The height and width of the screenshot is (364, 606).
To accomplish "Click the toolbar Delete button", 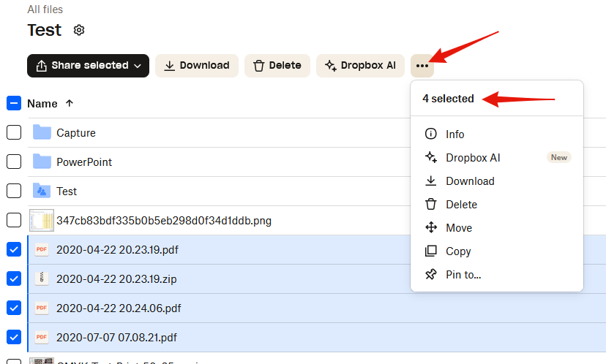I will 277,66.
